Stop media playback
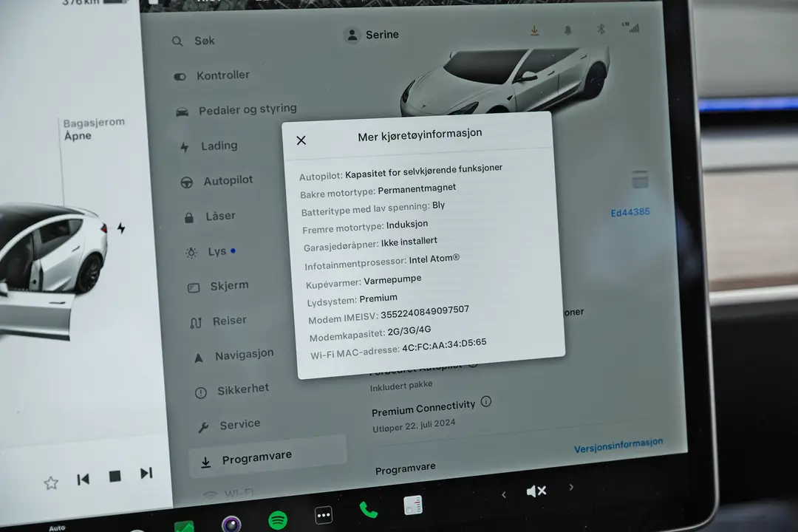 (115, 476)
